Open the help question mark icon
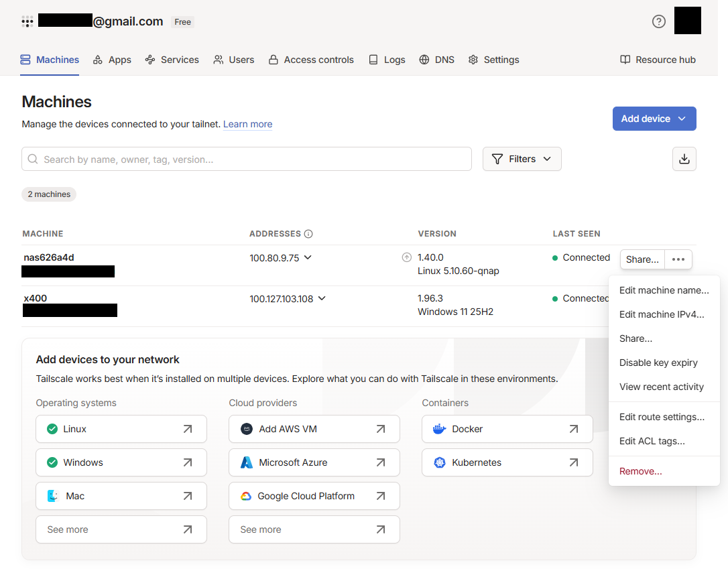 pos(658,21)
